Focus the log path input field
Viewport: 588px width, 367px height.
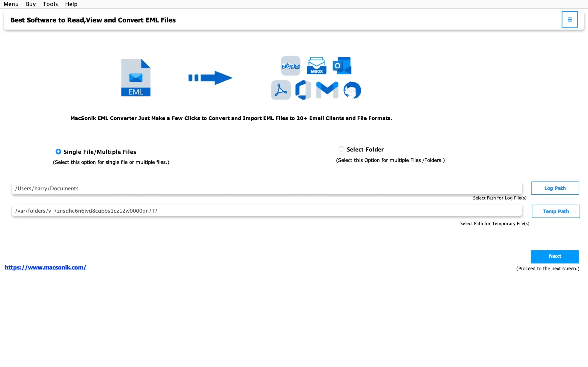point(267,188)
